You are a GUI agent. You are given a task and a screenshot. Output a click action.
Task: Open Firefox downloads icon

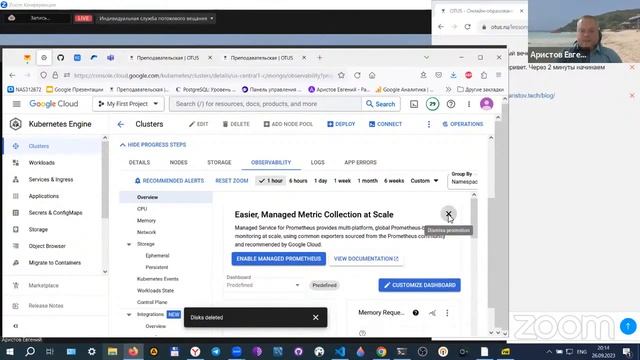coord(453,75)
